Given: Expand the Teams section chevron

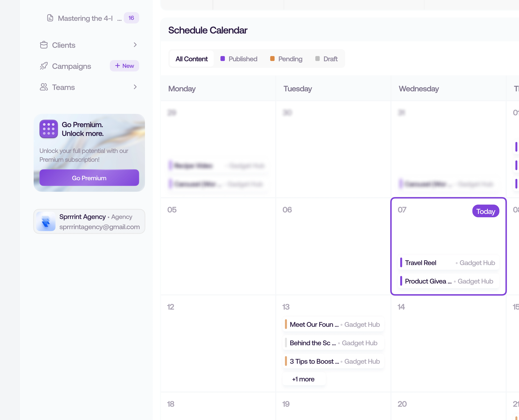Looking at the screenshot, I should pyautogui.click(x=135, y=87).
